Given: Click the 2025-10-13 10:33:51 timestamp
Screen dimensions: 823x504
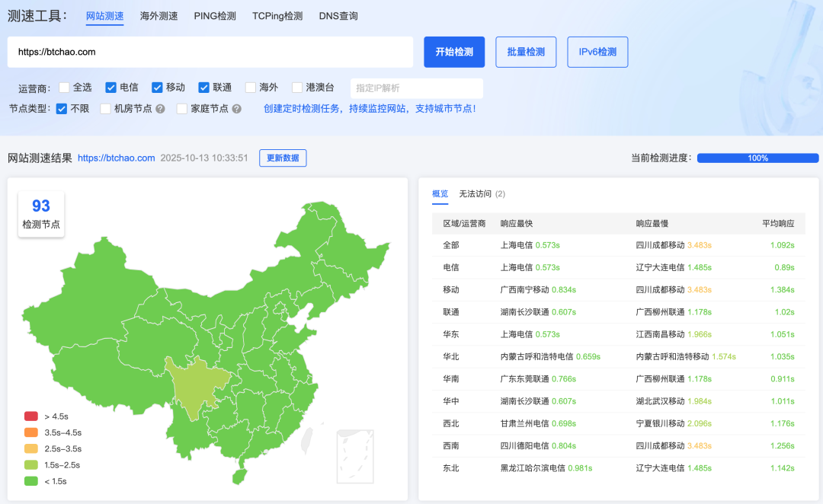Looking at the screenshot, I should 204,158.
